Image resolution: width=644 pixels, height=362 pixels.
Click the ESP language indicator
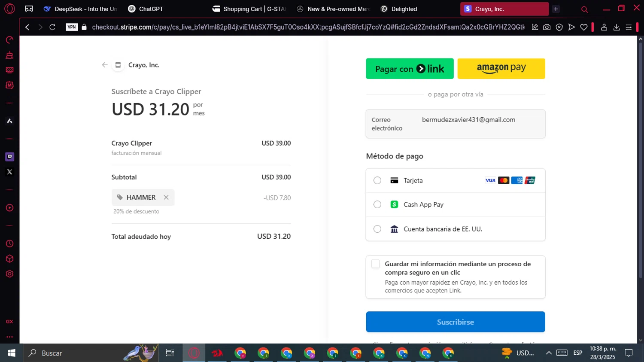578,353
